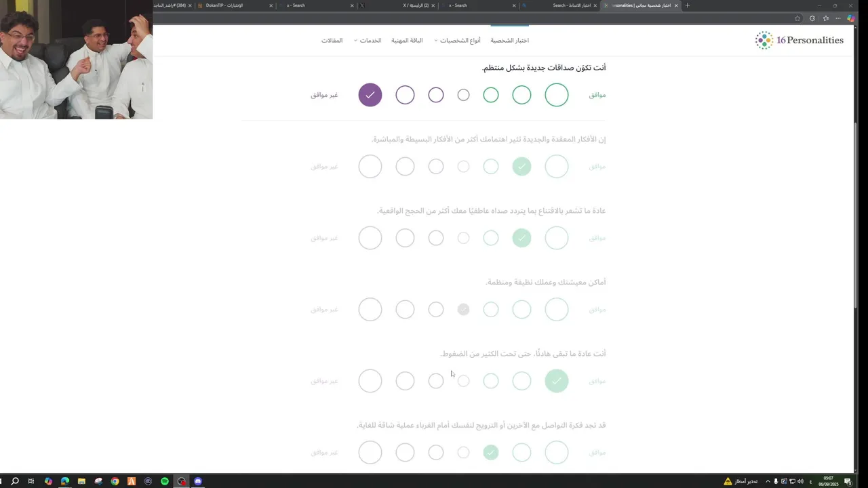The image size is (868, 488).
Task: Click the webcam overlay video thumbnail
Action: 76,60
